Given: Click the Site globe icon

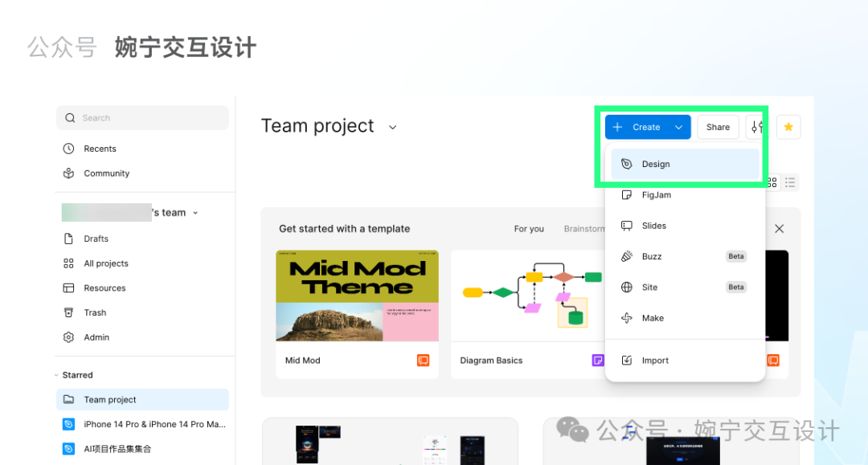Looking at the screenshot, I should pos(627,287).
